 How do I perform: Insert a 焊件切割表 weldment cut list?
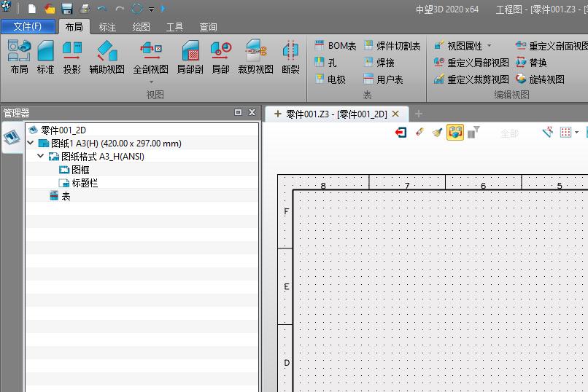392,46
